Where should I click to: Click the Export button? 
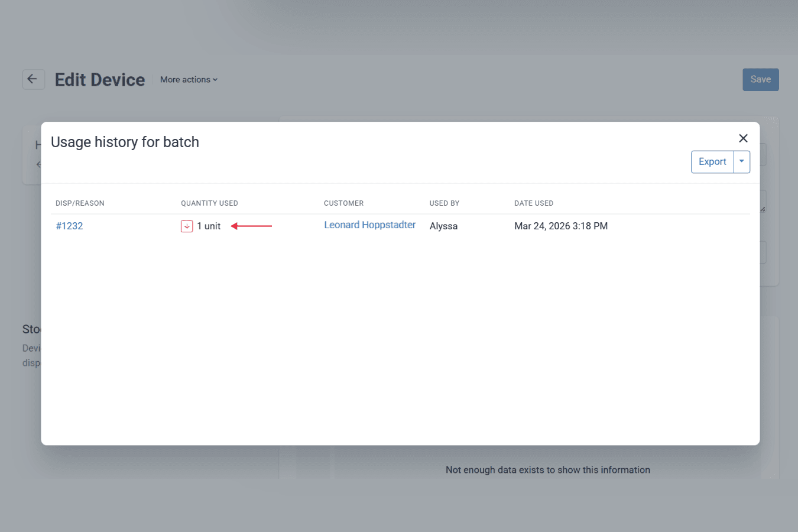[712, 162]
